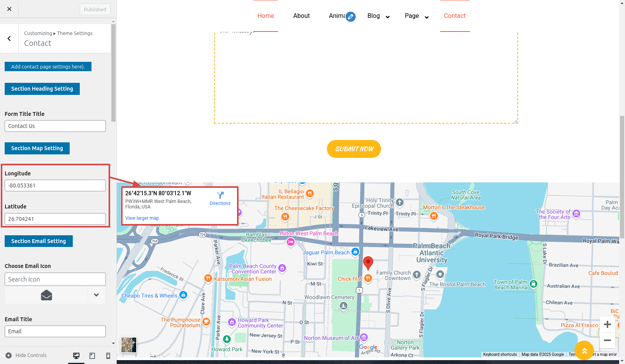
Task: Click the Search Icon input field
Action: pyautogui.click(x=55, y=279)
